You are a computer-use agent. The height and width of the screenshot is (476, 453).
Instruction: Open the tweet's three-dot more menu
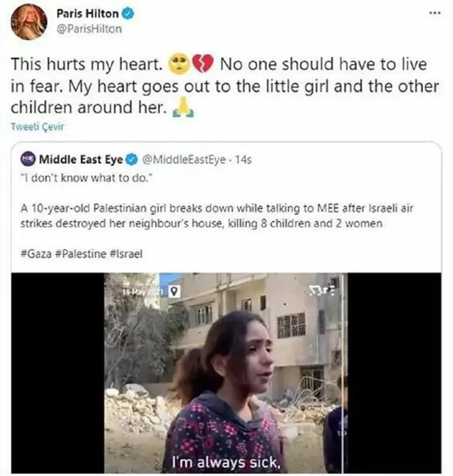coord(434,12)
